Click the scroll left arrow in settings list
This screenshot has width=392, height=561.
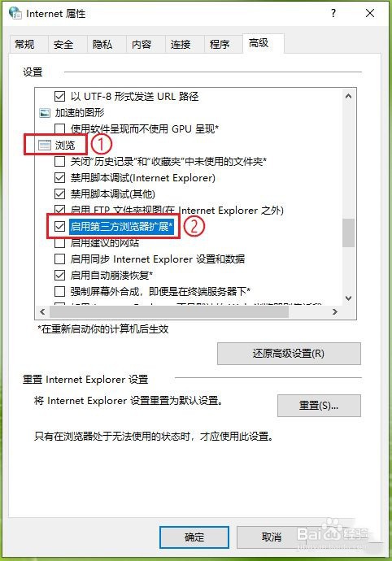pyautogui.click(x=42, y=311)
